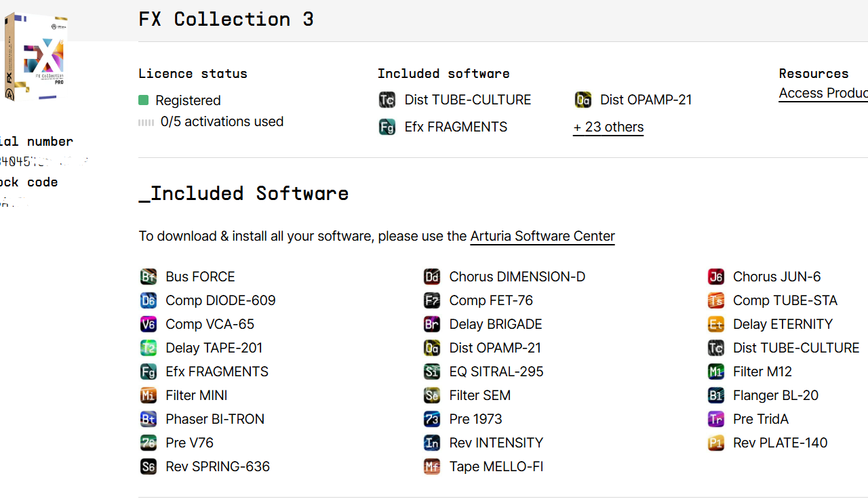Click the Efx FRAGMENTS icon in the software list
Image resolution: width=868 pixels, height=499 pixels.
(x=148, y=372)
